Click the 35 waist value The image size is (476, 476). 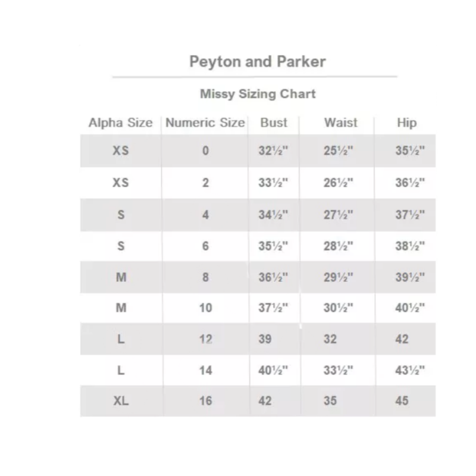coord(330,401)
